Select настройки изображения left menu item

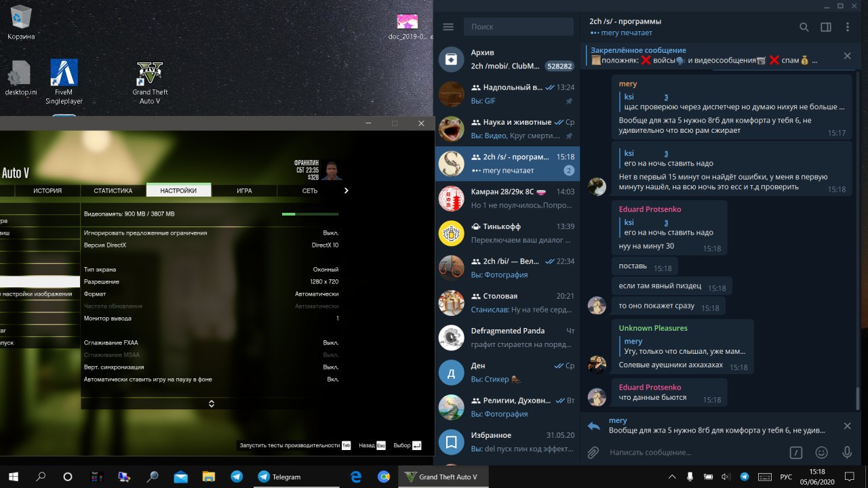pyautogui.click(x=40, y=293)
